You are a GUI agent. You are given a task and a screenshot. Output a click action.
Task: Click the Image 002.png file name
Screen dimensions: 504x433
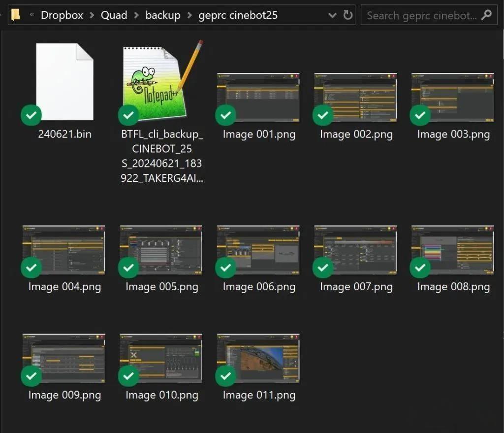coord(356,134)
